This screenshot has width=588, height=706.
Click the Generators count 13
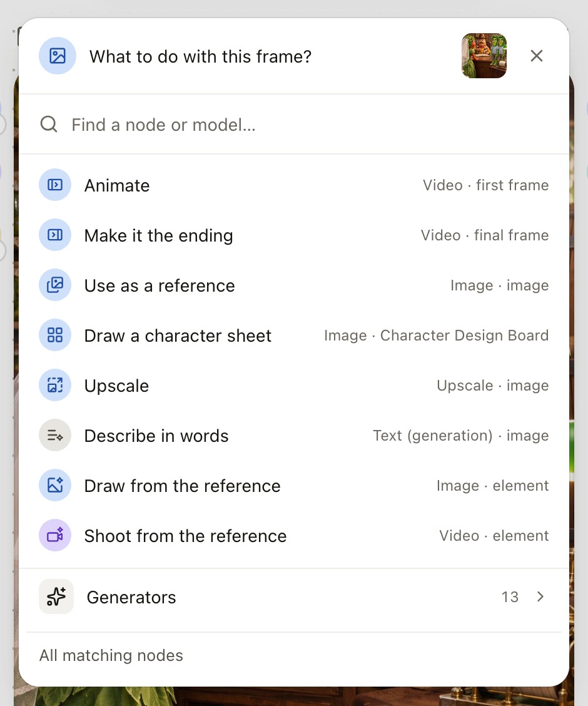point(510,597)
